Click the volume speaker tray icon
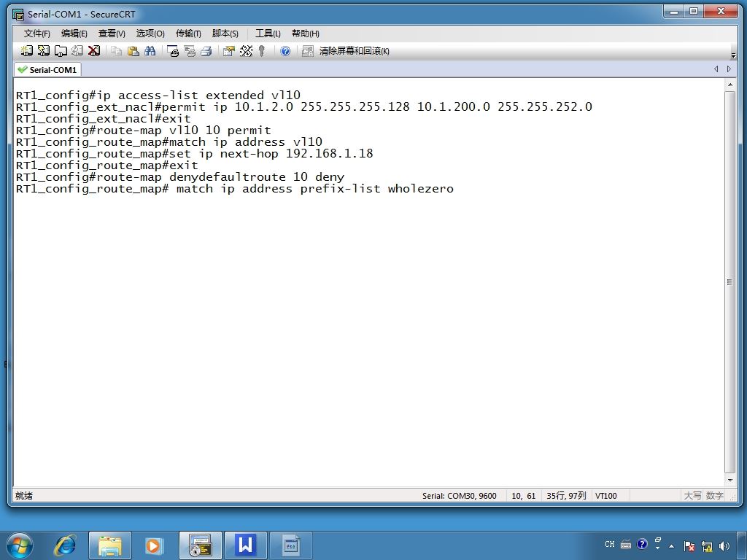The height and width of the screenshot is (560, 747). (724, 546)
